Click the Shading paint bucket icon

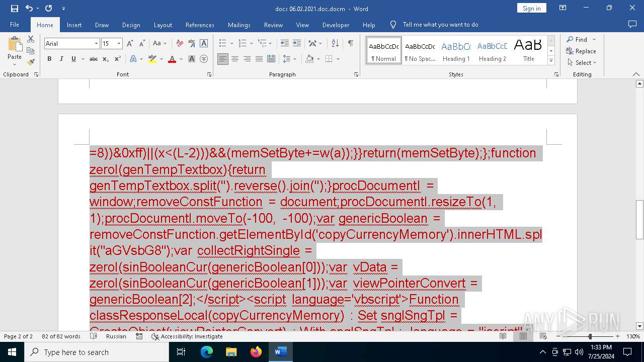point(310,59)
